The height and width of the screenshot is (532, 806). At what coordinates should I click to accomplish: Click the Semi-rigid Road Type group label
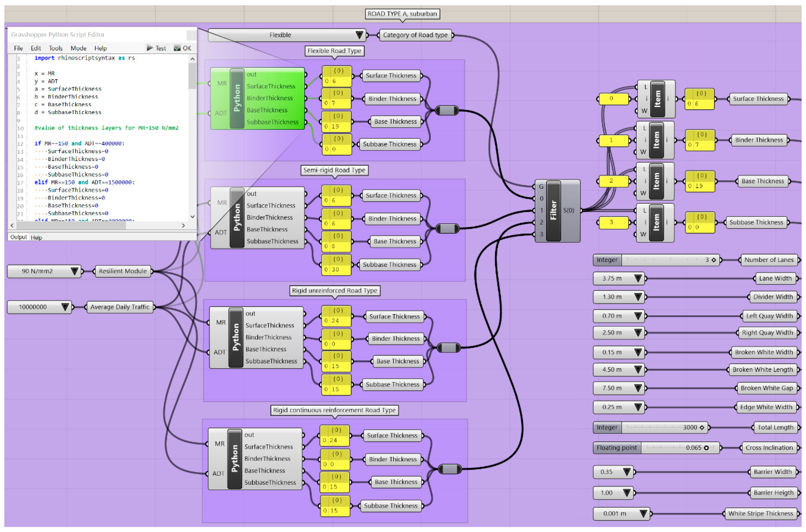pos(334,170)
